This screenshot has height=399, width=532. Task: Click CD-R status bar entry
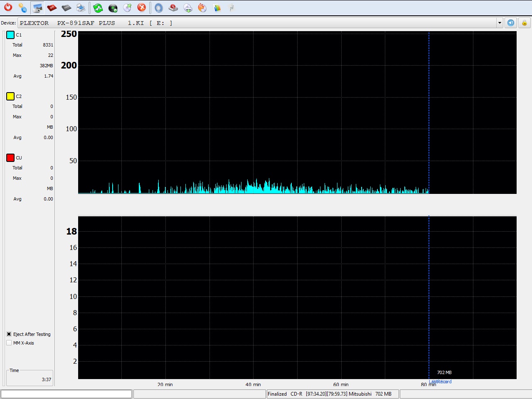pos(296,394)
